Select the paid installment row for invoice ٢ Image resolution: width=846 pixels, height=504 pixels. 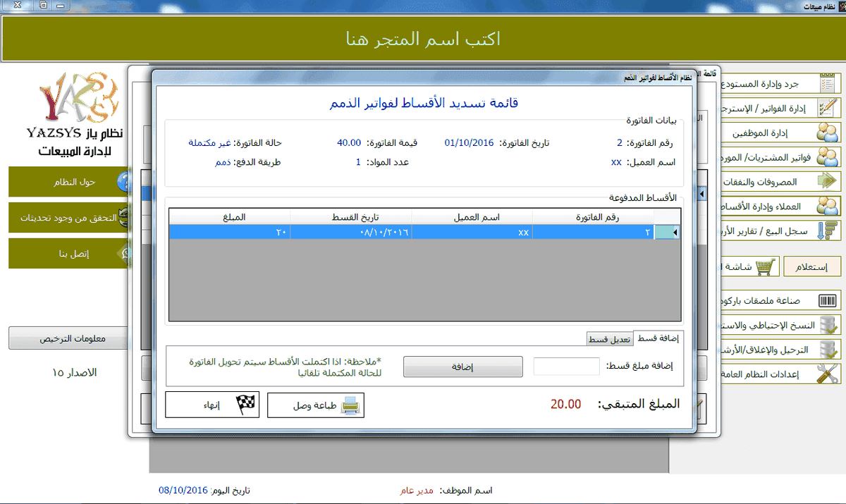point(423,232)
